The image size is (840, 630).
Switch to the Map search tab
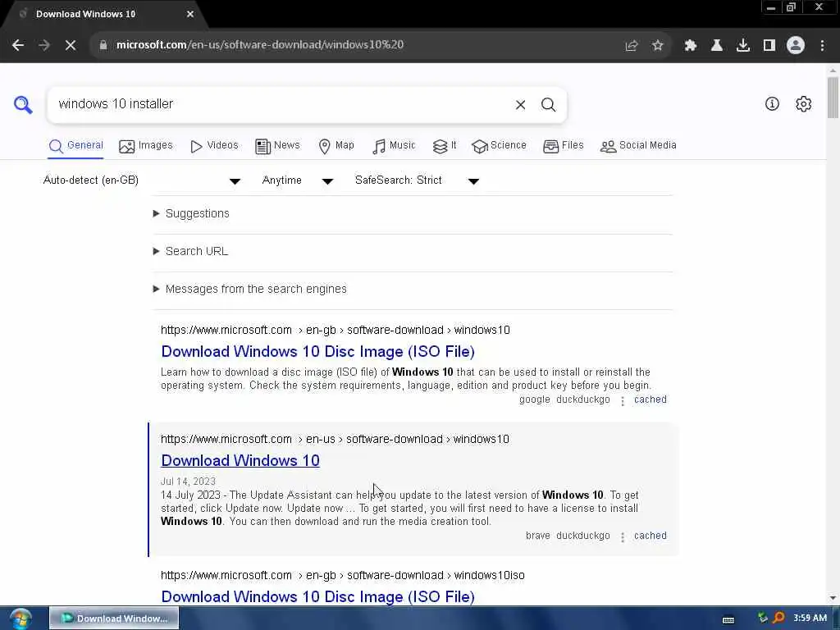coord(336,146)
